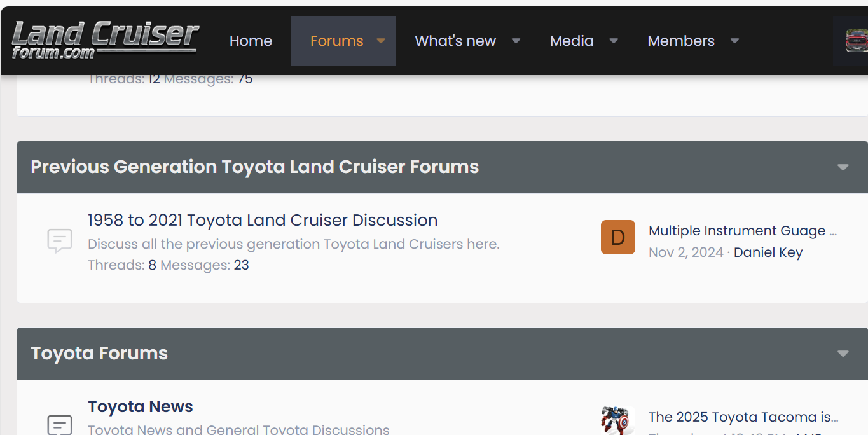Screen dimensions: 868x435
Task: Expand the What's new dropdown arrow
Action: click(x=516, y=41)
